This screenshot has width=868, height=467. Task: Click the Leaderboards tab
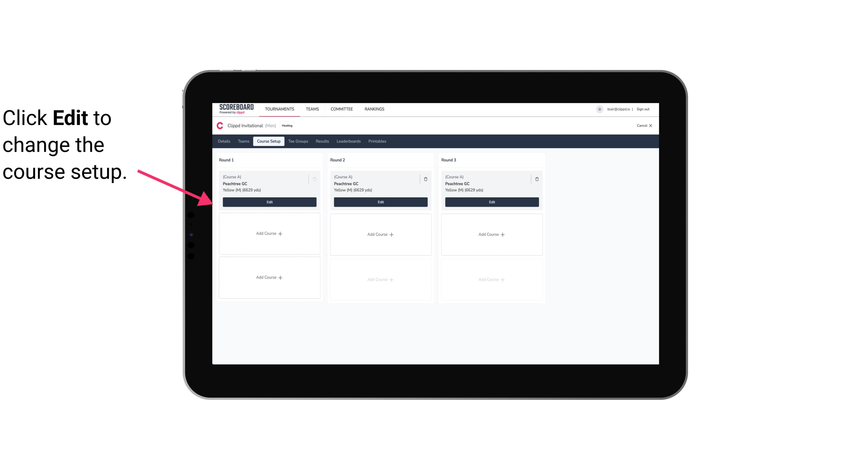[348, 141]
